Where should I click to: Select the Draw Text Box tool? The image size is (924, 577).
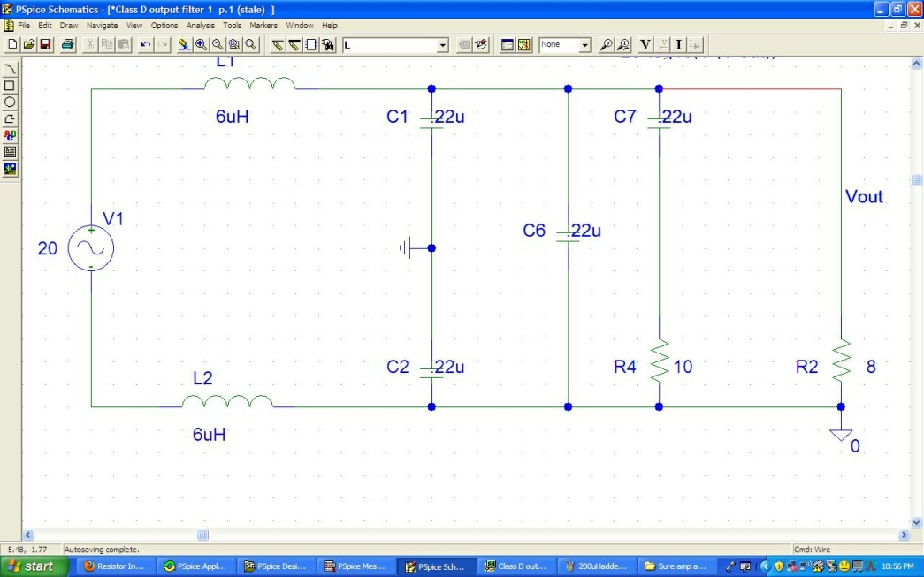[x=10, y=152]
